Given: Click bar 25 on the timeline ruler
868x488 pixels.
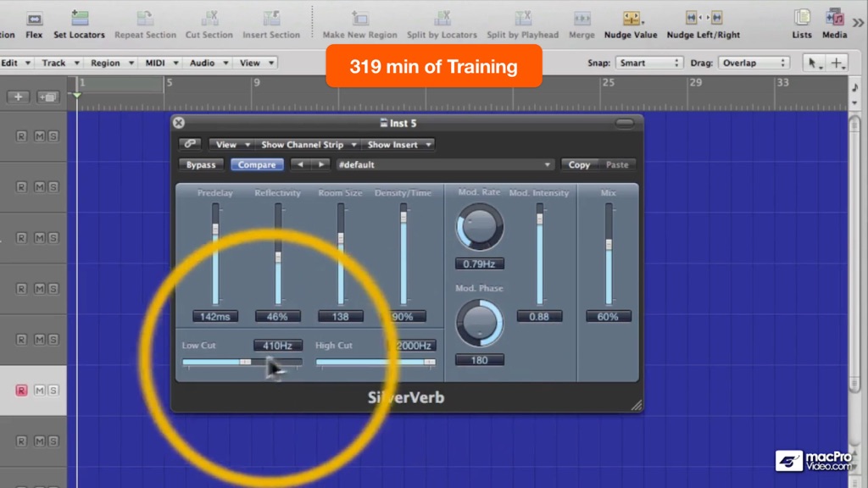Looking at the screenshot, I should coord(608,83).
